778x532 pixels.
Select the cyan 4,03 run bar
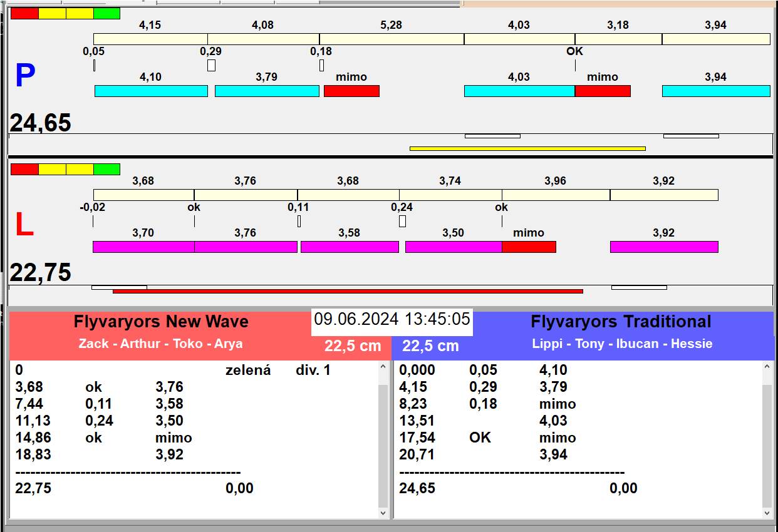(x=519, y=91)
